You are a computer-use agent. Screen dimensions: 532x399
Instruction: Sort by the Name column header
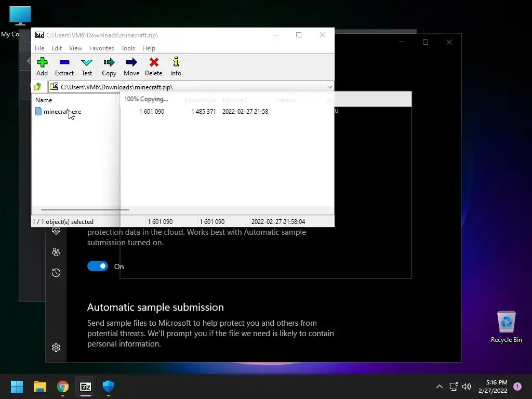tap(44, 100)
